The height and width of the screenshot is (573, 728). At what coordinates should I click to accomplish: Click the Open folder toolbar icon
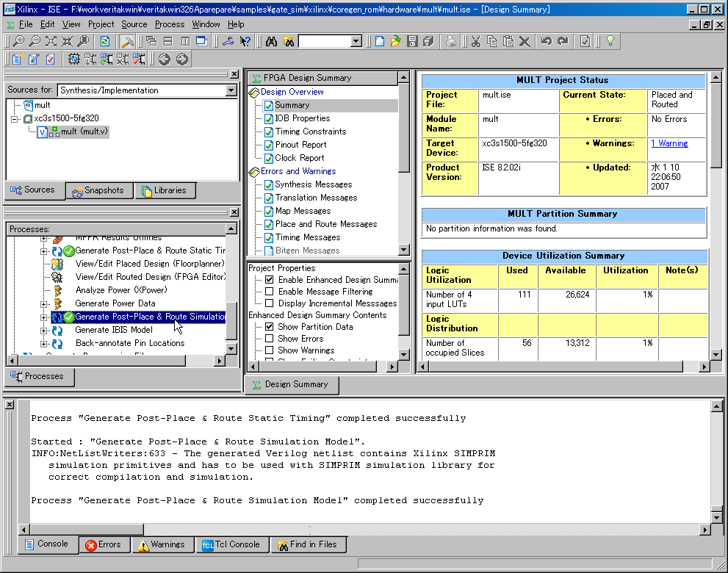click(395, 41)
